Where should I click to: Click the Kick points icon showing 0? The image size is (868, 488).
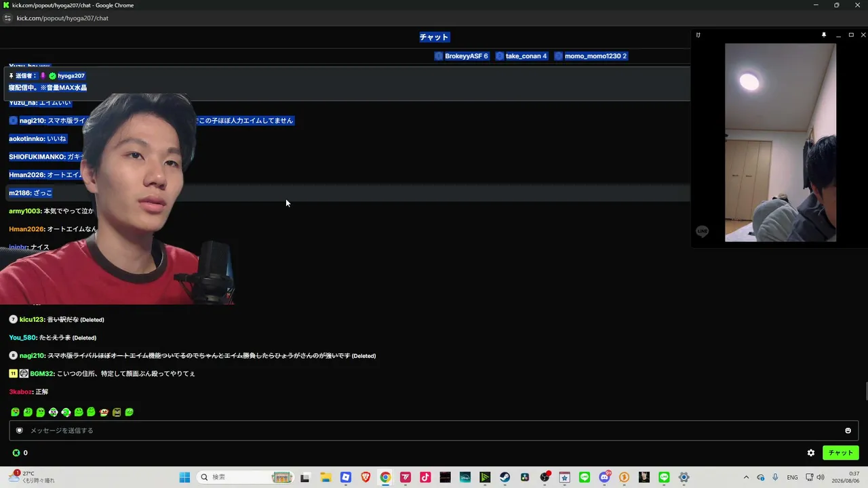click(x=16, y=453)
